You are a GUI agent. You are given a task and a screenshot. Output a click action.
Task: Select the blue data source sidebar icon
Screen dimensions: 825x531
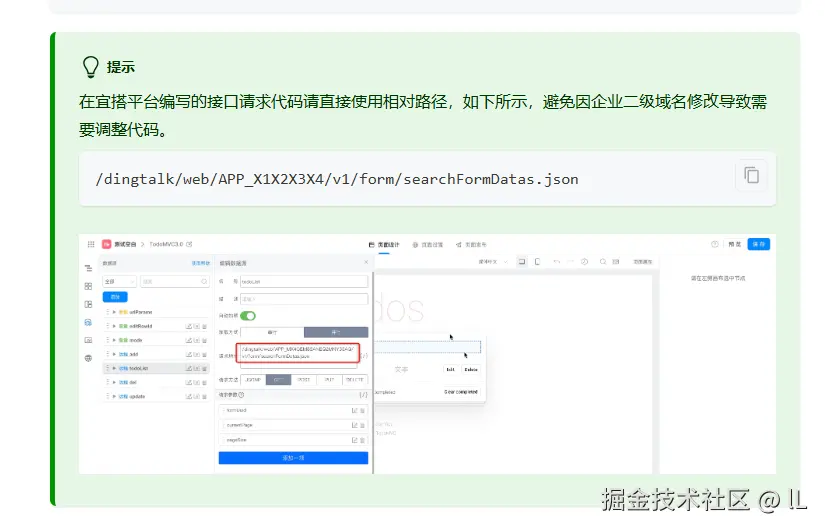click(88, 322)
